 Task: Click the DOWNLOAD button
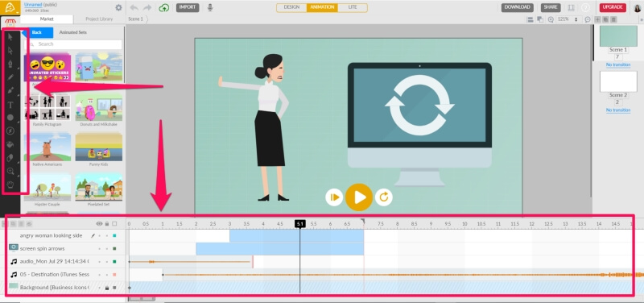tap(517, 7)
